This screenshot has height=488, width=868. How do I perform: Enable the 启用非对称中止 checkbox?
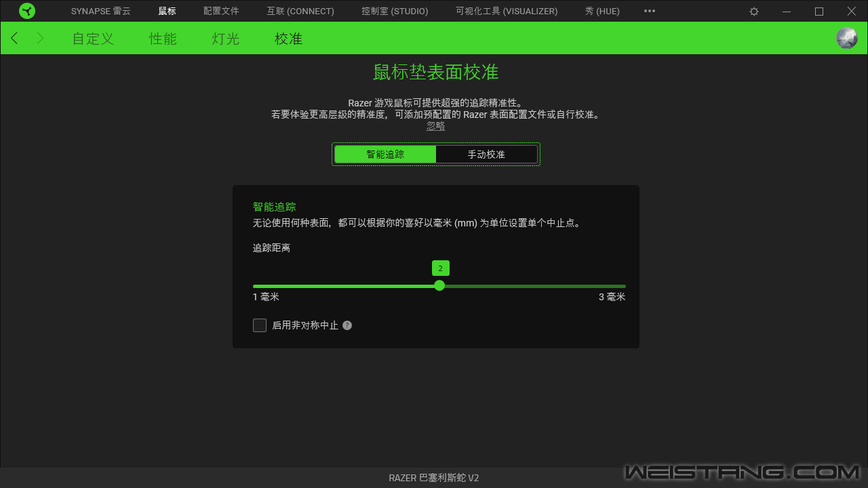coord(260,325)
